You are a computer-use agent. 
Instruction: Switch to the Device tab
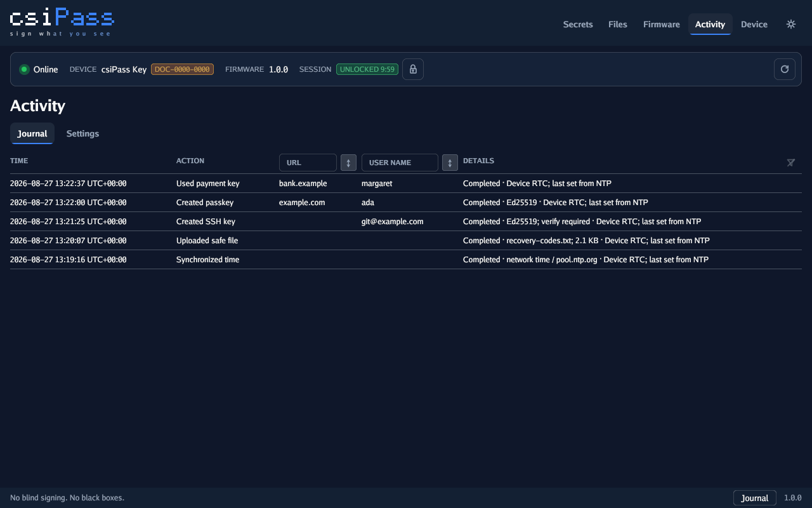pos(754,24)
